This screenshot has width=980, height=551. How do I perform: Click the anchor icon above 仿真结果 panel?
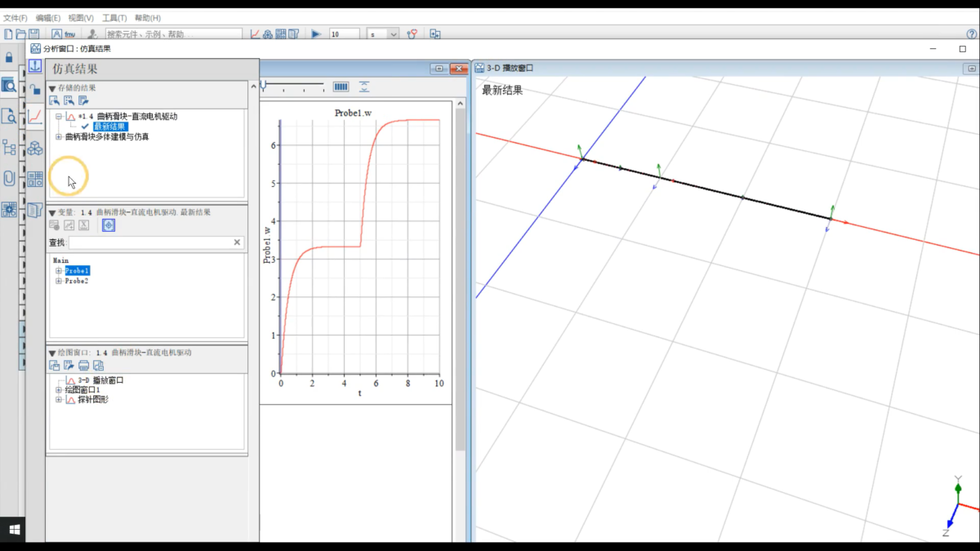tap(35, 66)
